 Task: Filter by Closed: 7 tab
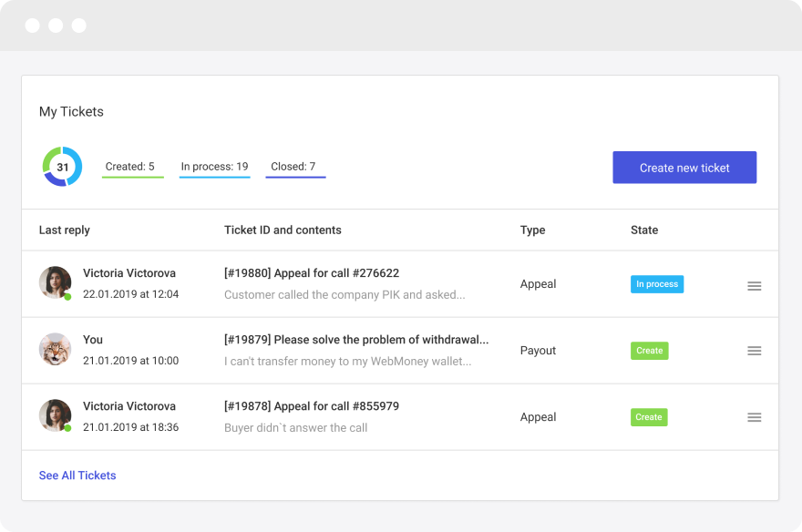point(293,167)
